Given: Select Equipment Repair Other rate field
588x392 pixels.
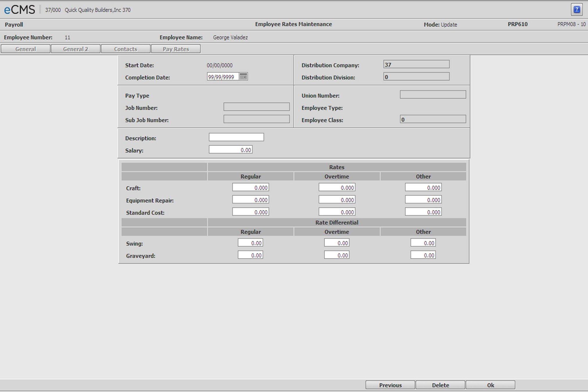Looking at the screenshot, I should click(x=423, y=199).
